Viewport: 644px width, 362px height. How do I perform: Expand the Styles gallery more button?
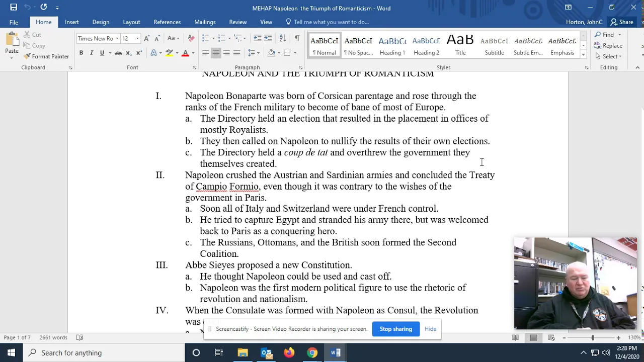(x=583, y=54)
